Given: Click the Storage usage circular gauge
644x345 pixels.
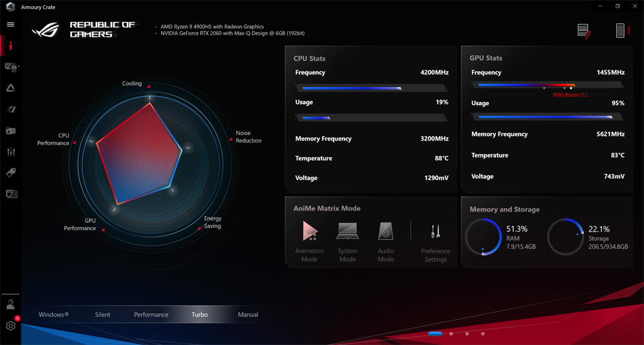Looking at the screenshot, I should [565, 237].
